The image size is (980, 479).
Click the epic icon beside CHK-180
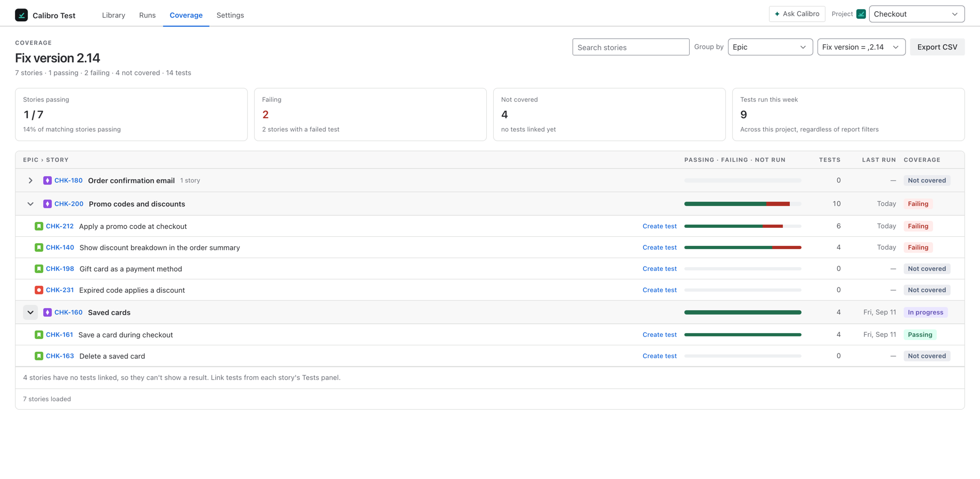47,180
